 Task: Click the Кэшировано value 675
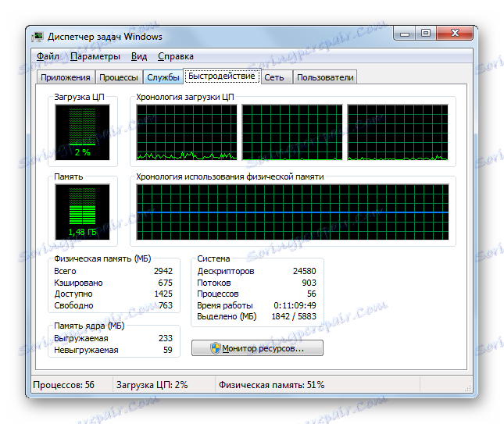pyautogui.click(x=165, y=283)
